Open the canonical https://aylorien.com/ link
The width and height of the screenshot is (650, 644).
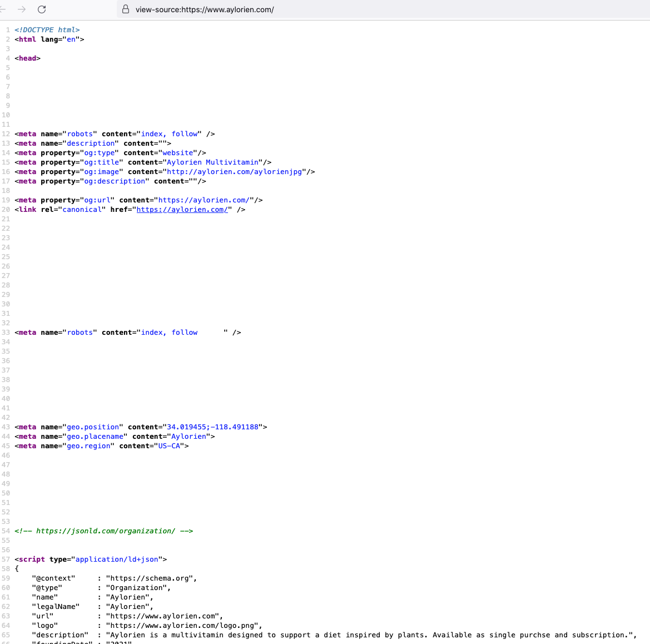click(x=182, y=210)
